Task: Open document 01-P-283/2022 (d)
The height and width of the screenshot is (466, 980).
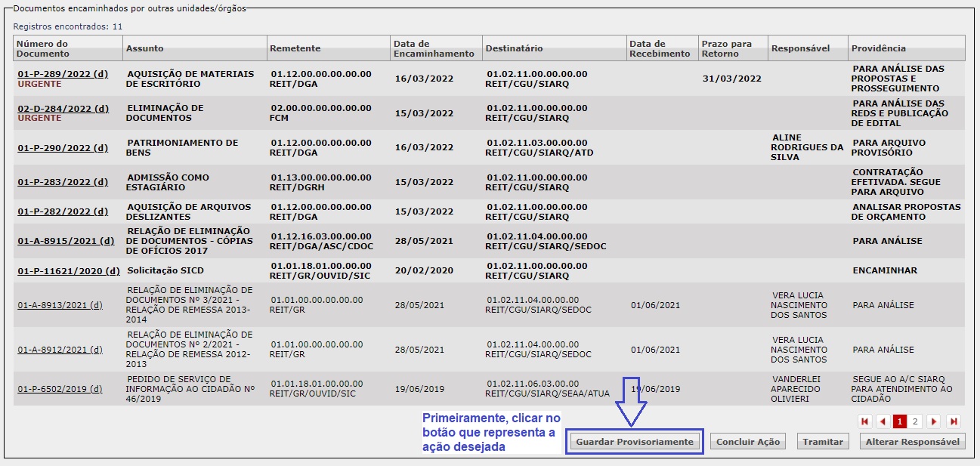Action: 63,182
